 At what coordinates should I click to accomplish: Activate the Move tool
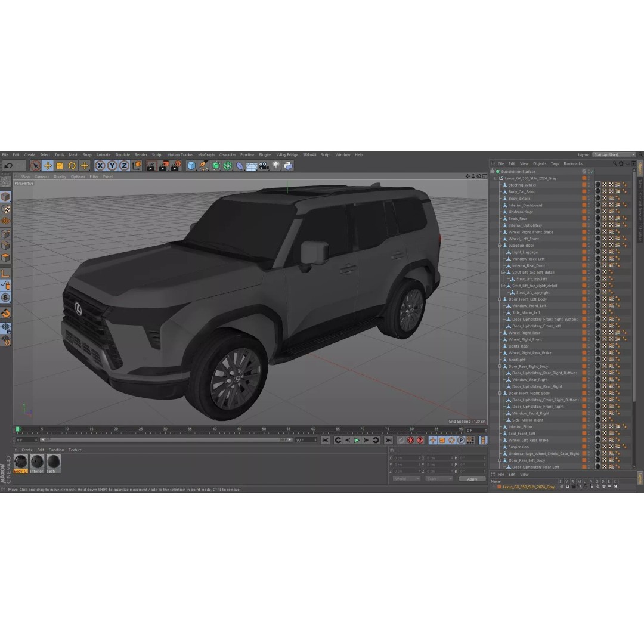[x=48, y=166]
